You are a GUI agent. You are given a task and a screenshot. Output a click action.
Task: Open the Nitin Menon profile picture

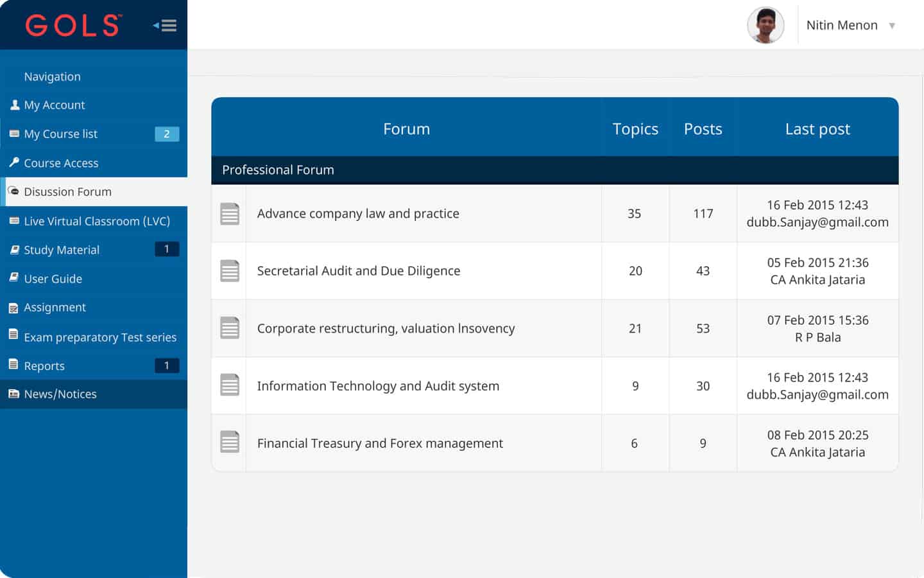click(x=766, y=25)
